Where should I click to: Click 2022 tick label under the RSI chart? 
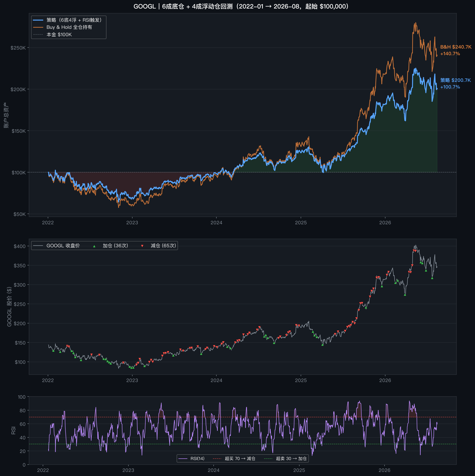43,470
